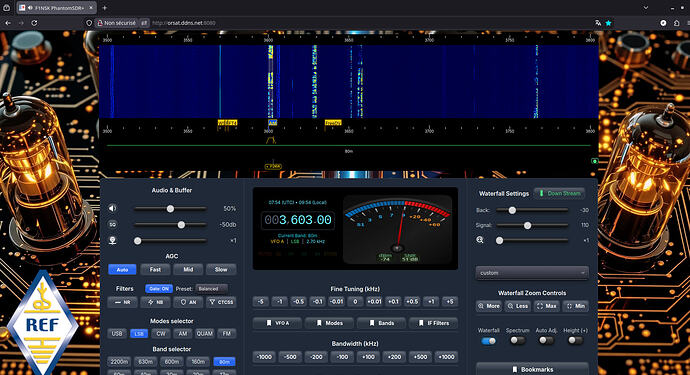
Task: Select LSB mode
Action: pyautogui.click(x=139, y=334)
